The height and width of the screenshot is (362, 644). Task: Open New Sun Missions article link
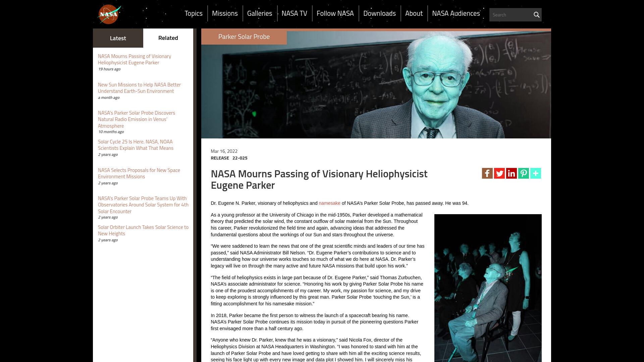(x=139, y=88)
